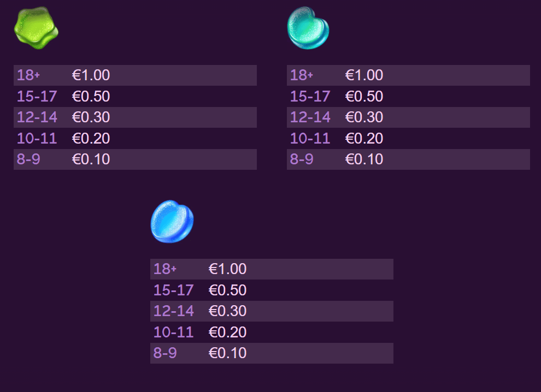Select the 8-9 row under green candy
The image size is (541, 392).
[x=136, y=159]
